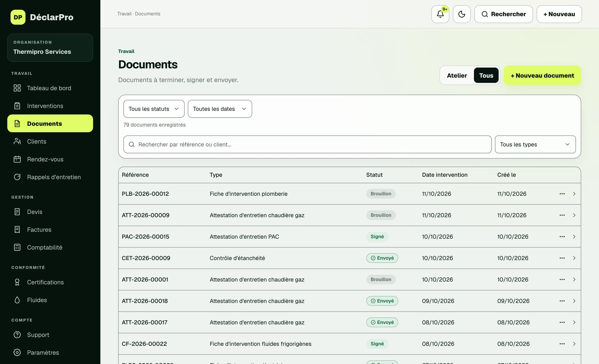Open more options for CF-2026-00022

(x=562, y=344)
